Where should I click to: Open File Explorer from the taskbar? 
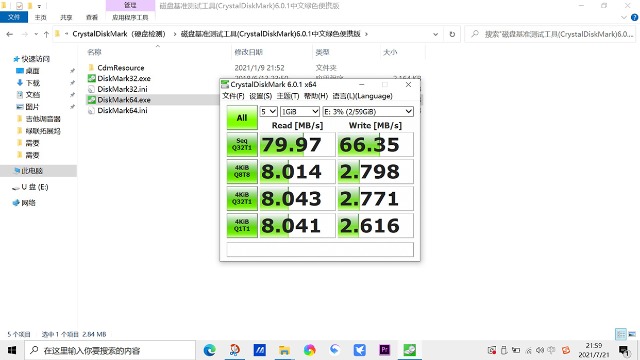(284, 350)
